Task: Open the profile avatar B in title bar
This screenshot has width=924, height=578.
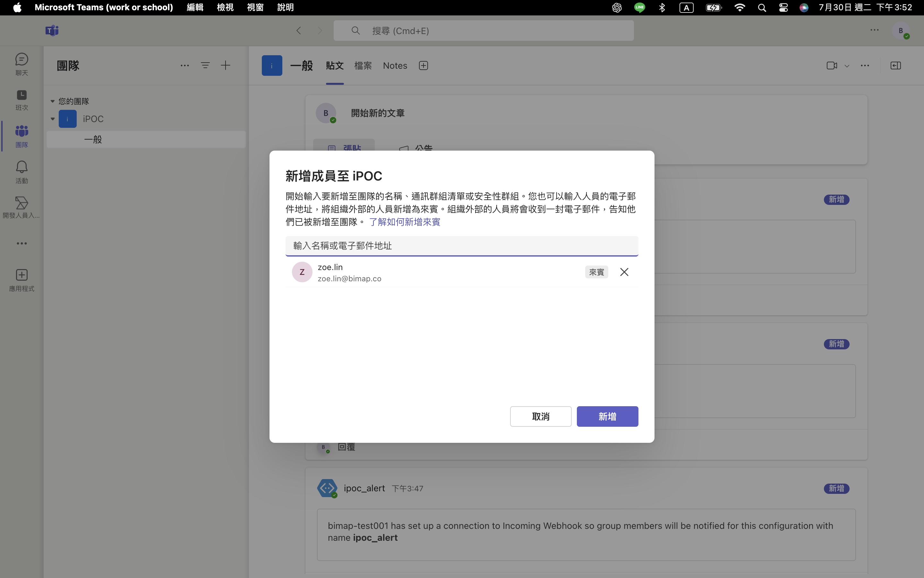Action: [901, 31]
